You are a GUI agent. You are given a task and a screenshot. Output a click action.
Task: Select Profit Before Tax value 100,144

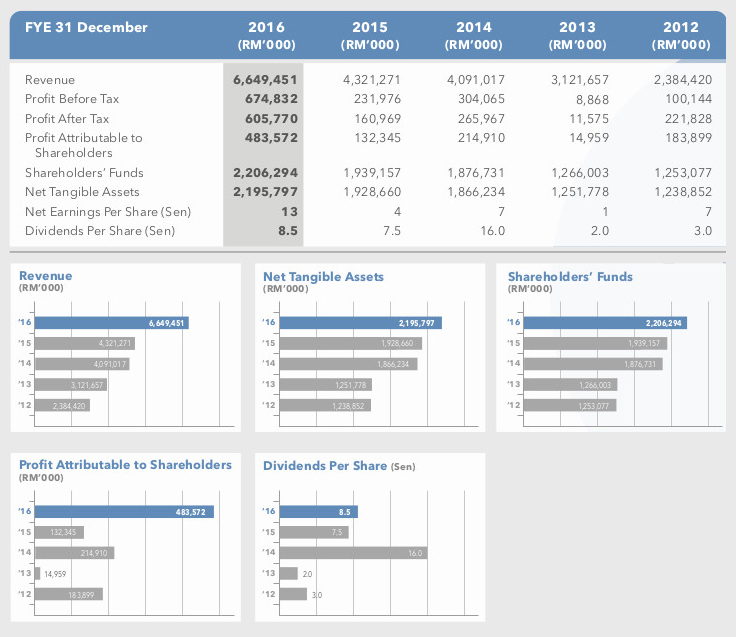689,99
